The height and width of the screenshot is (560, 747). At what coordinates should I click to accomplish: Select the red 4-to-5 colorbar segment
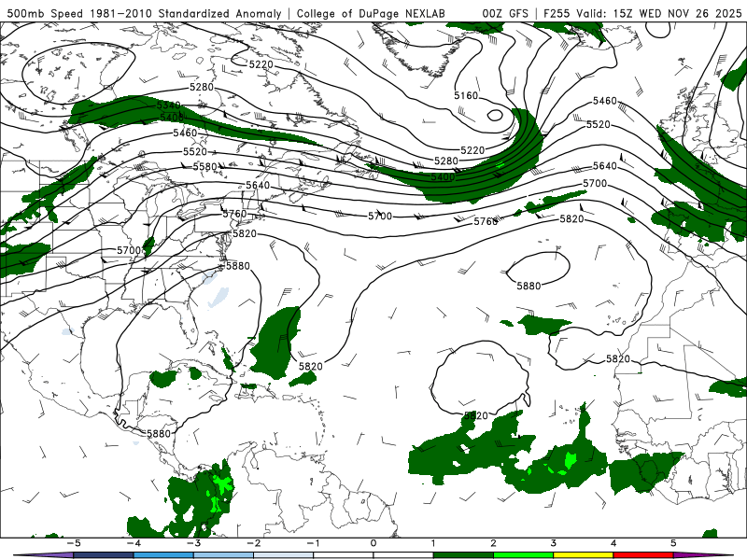pos(643,555)
